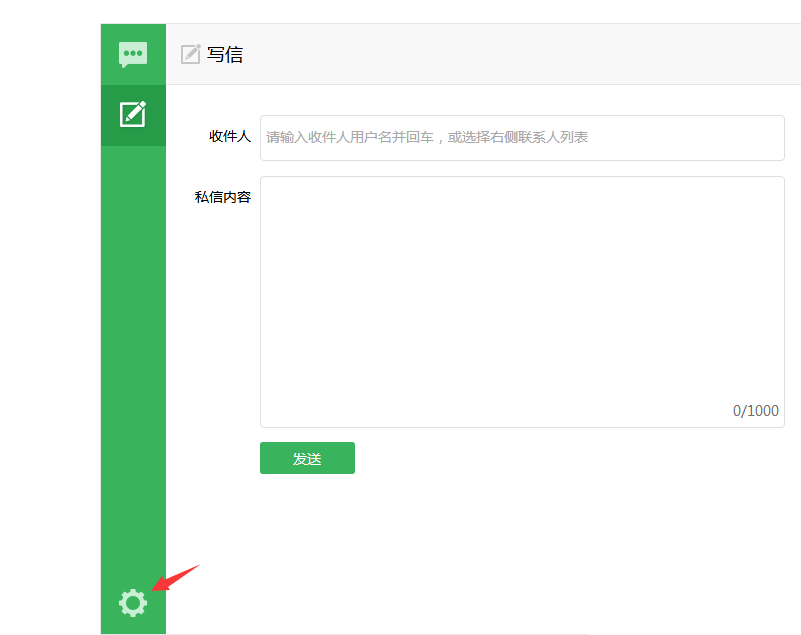The height and width of the screenshot is (635, 801).
Task: Click the 0/1000 character counter
Action: pos(756,411)
